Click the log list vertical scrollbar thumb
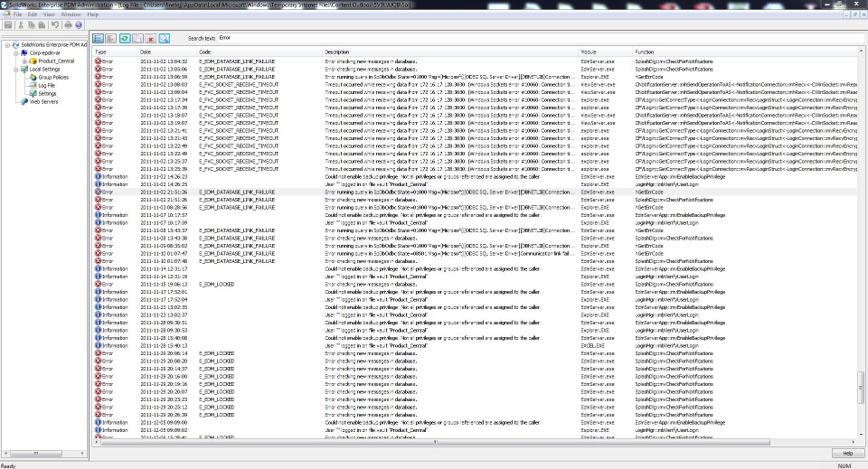The width and height of the screenshot is (868, 469). 861,389
